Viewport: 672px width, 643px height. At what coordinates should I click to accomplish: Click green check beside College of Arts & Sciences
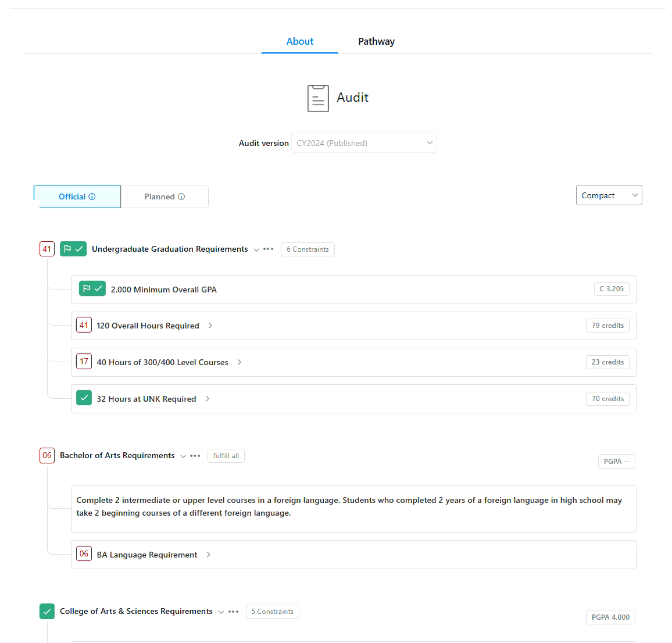[x=47, y=611]
